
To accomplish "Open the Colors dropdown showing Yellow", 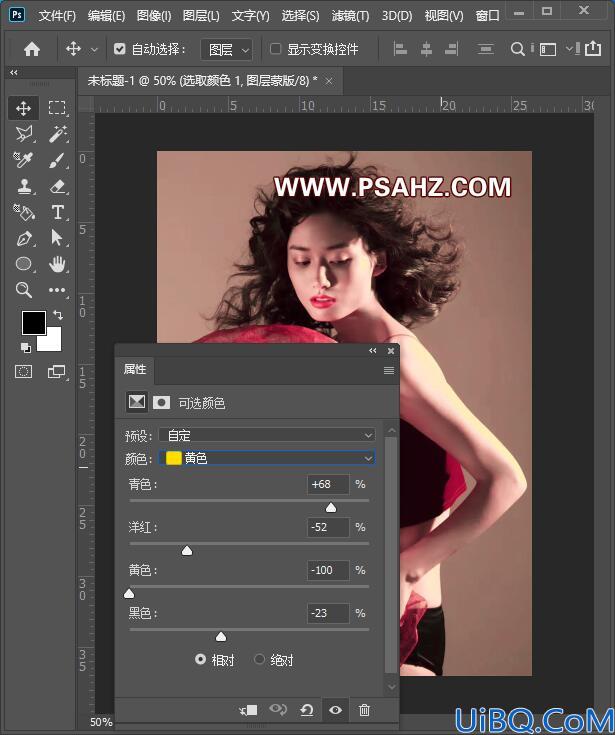I will (267, 458).
